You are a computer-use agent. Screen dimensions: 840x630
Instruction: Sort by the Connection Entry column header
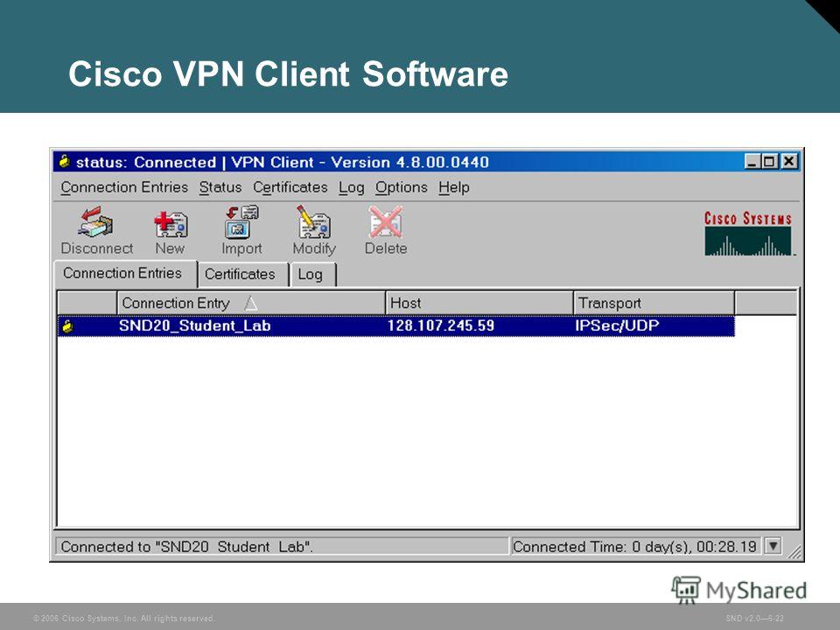coord(251,304)
